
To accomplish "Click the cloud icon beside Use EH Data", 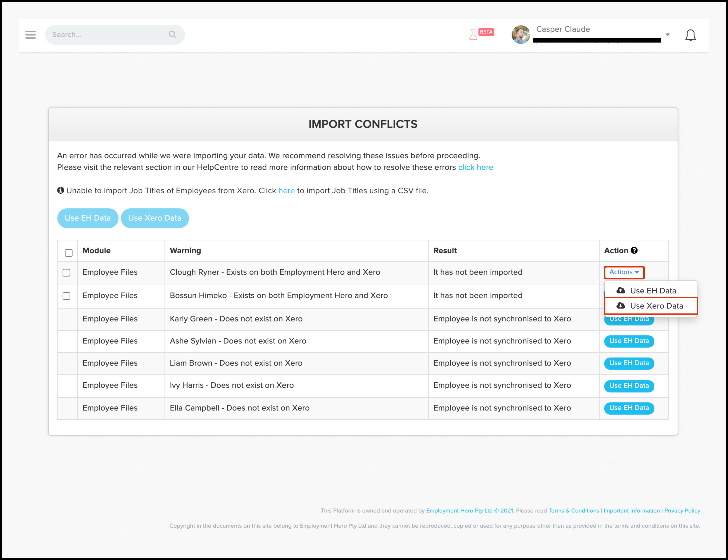I will coord(621,290).
